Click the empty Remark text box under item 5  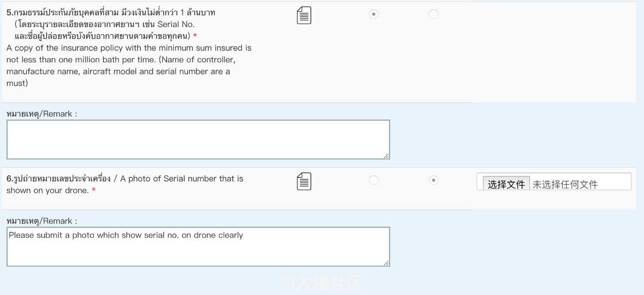[x=198, y=140]
